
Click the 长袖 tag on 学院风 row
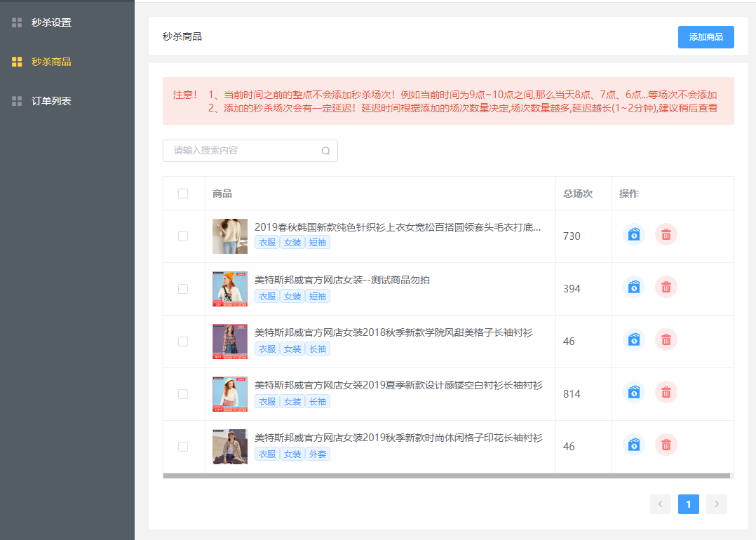point(318,349)
